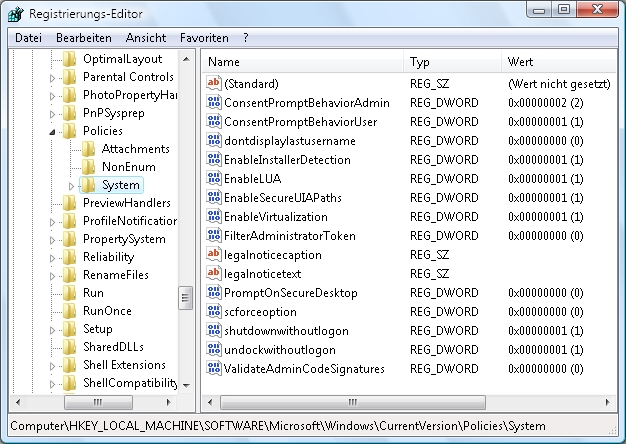Click the ConsentPromptBehaviorAdmin value icon
Image resolution: width=626 pixels, height=444 pixels.
(x=214, y=103)
